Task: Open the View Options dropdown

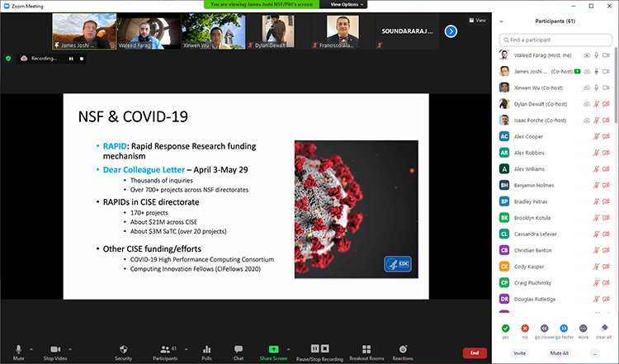Action: point(346,4)
